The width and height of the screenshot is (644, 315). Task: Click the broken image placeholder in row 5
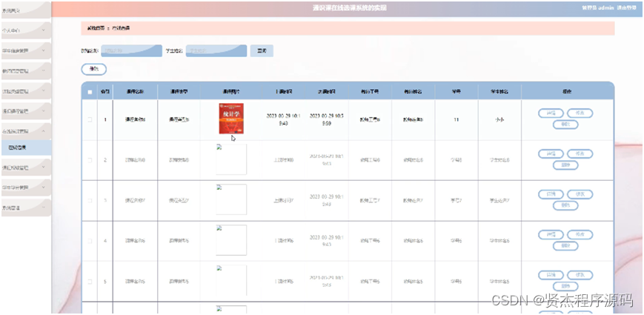click(231, 280)
